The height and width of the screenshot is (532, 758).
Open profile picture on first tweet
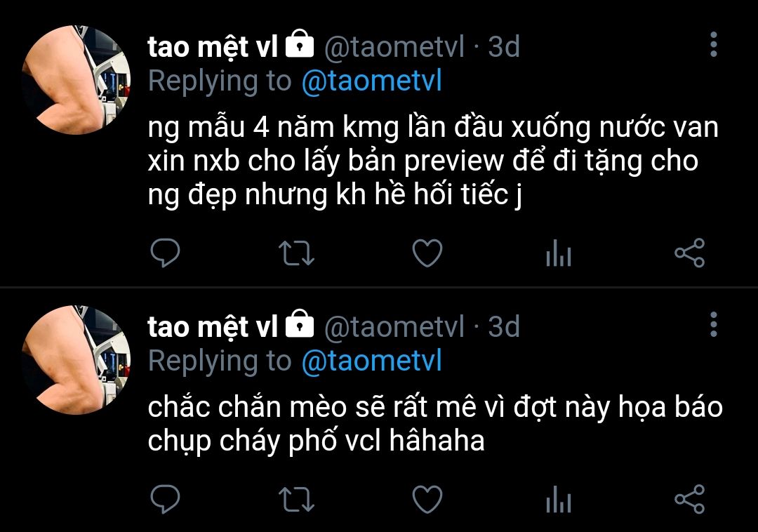pos(77,80)
